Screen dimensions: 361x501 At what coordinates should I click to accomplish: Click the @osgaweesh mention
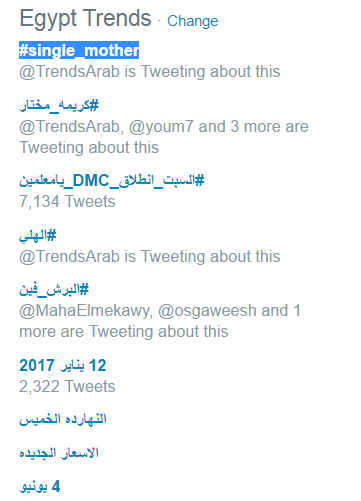click(207, 311)
